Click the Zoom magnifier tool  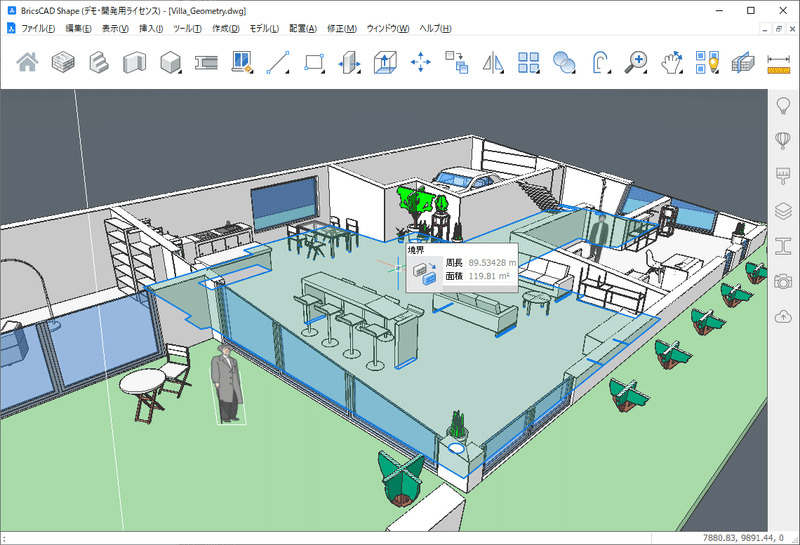coord(636,62)
